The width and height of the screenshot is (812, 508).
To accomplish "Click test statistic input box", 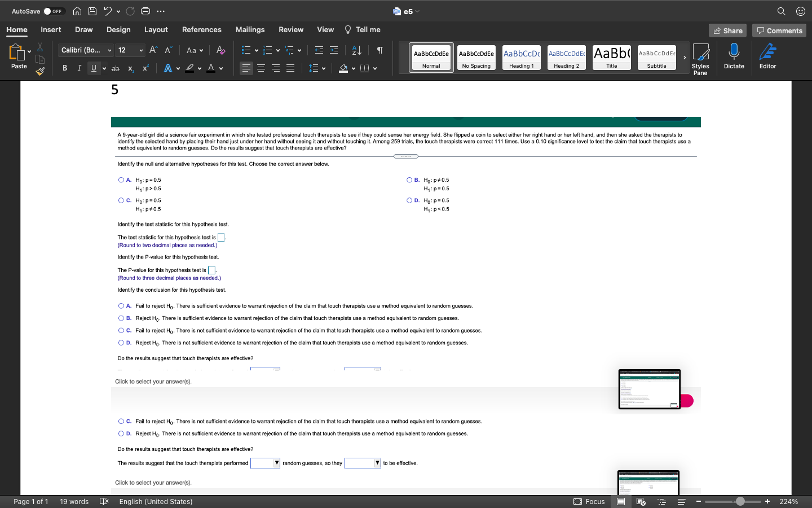I will coord(221,238).
